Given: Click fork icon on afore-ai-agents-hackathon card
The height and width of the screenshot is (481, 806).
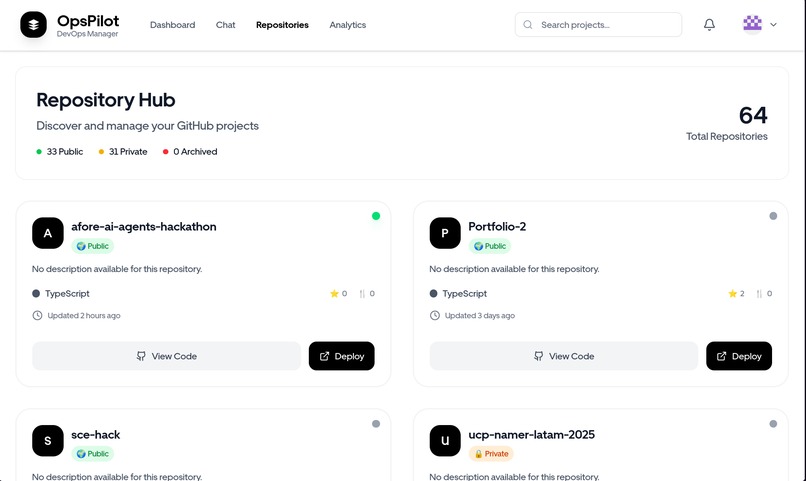Looking at the screenshot, I should 362,293.
